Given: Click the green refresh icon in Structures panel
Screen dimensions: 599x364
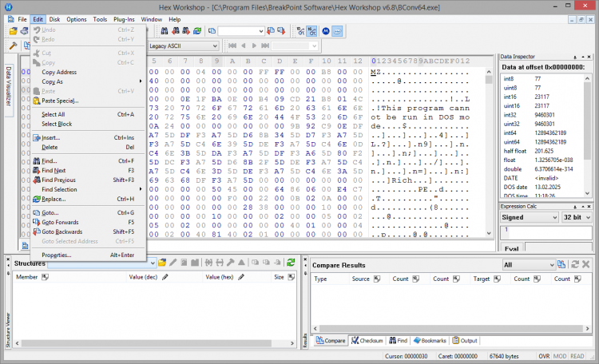Looking at the screenshot, I should coord(292,263).
